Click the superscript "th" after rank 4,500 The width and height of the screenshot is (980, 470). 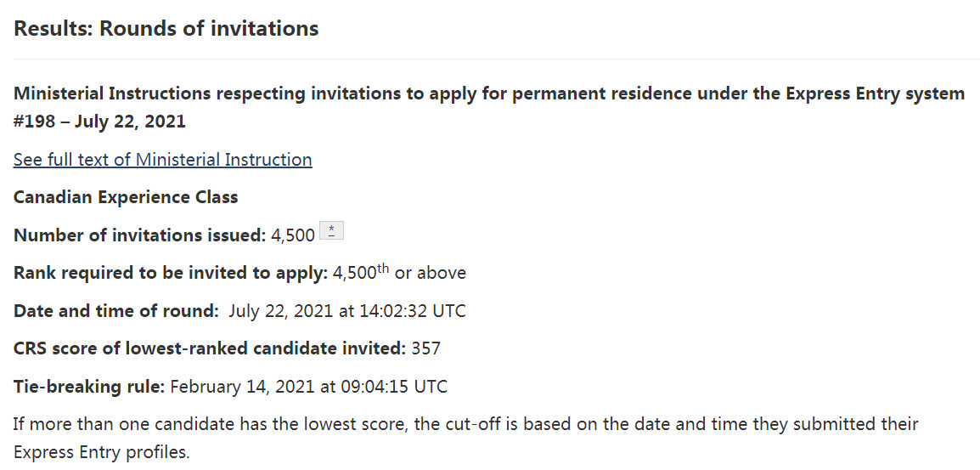click(x=383, y=267)
